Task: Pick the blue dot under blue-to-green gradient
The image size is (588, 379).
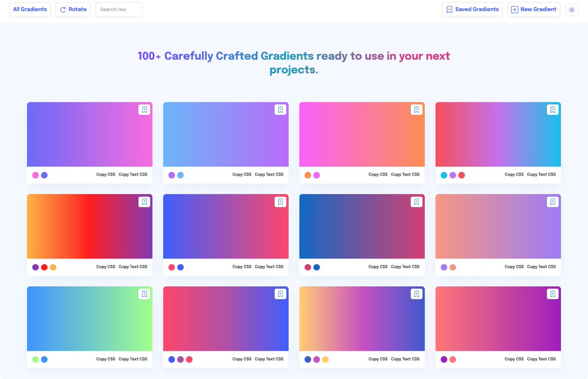Action: (x=44, y=359)
